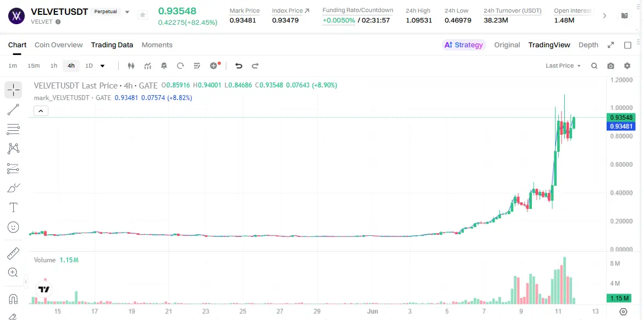Select the Text annotation tool
Viewport: 644px width, 320px height.
[x=13, y=207]
